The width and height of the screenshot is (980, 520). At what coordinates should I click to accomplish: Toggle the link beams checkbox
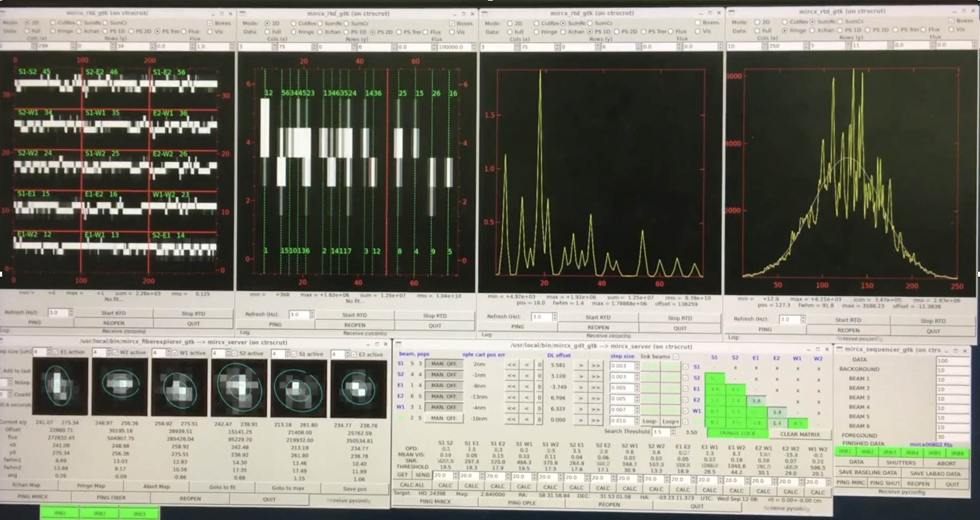click(675, 357)
